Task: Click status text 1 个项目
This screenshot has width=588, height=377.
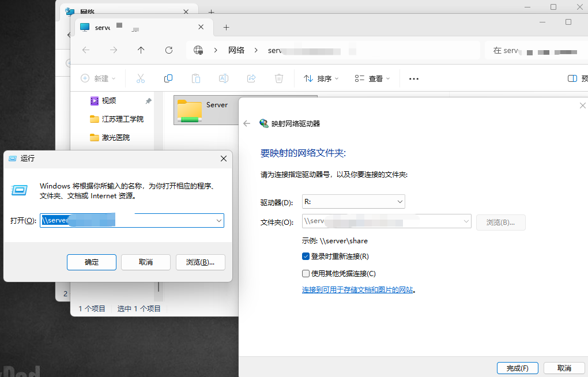Action: (92, 309)
